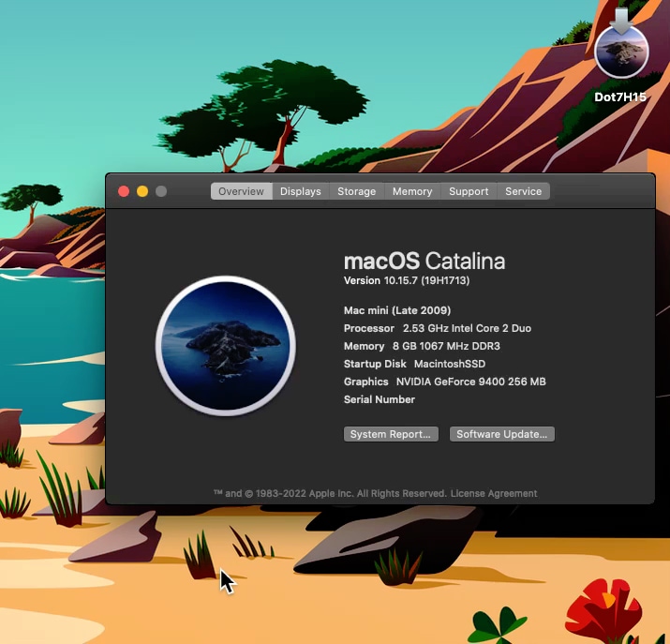This screenshot has height=644, width=670.
Task: Select the Dot7H15 desktop label
Action: (620, 97)
